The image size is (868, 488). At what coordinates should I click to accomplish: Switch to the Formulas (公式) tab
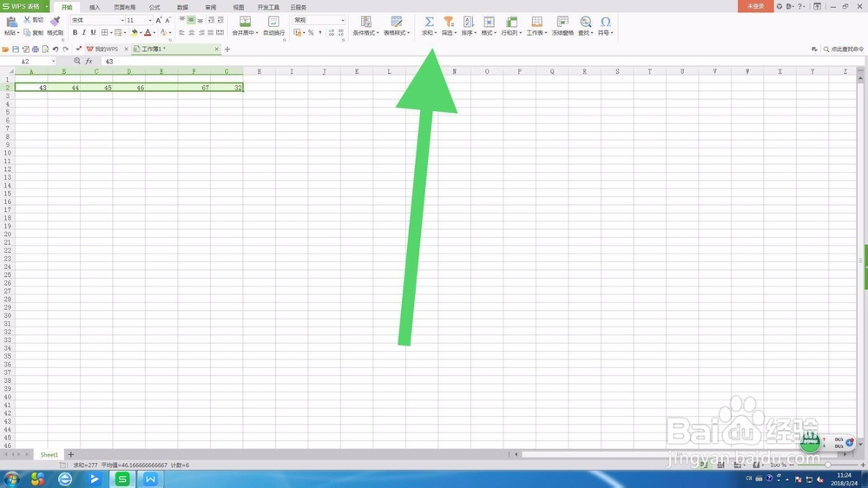tap(155, 7)
